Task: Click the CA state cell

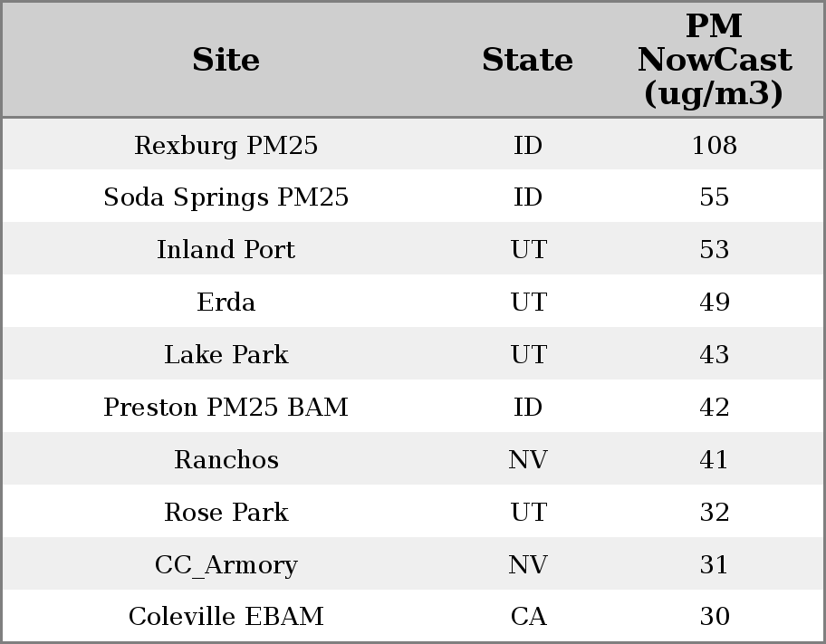Action: tap(528, 617)
